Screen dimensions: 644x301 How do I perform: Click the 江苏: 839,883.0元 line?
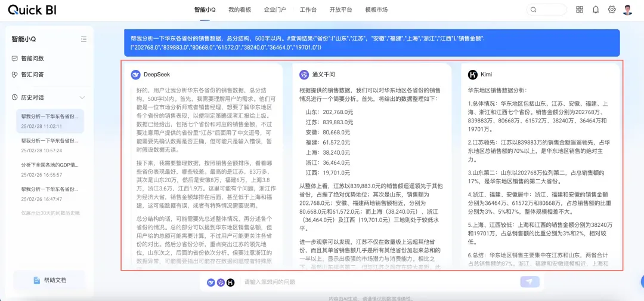point(329,122)
